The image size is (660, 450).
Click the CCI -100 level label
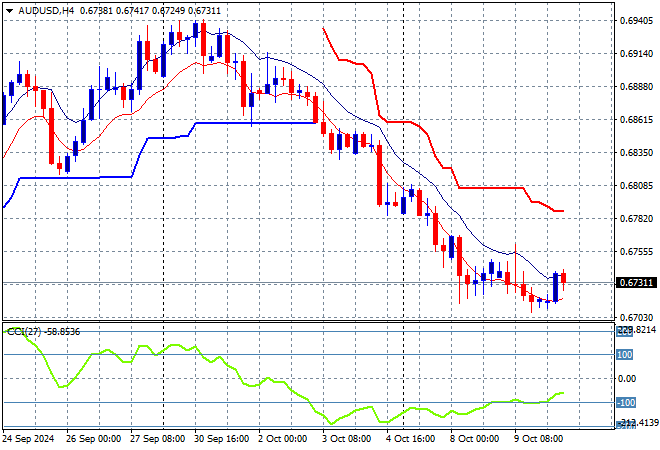click(624, 402)
